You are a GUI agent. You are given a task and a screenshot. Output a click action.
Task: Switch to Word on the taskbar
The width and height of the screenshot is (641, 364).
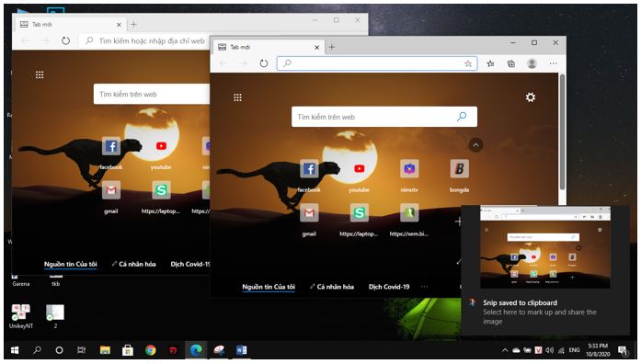(x=241, y=350)
